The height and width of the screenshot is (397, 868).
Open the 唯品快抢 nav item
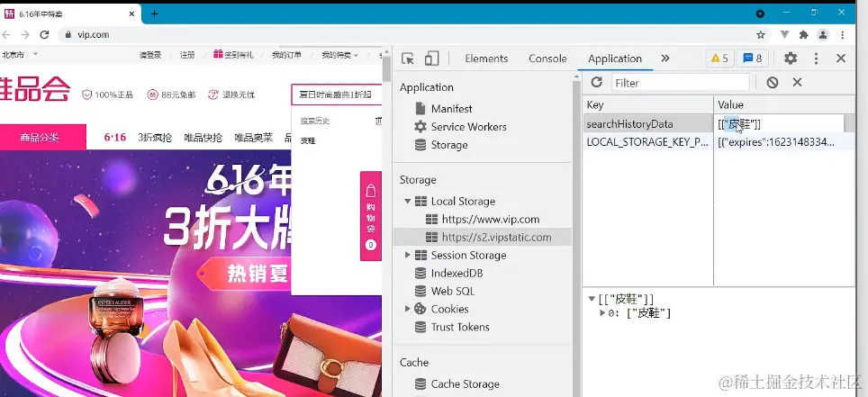coord(203,138)
